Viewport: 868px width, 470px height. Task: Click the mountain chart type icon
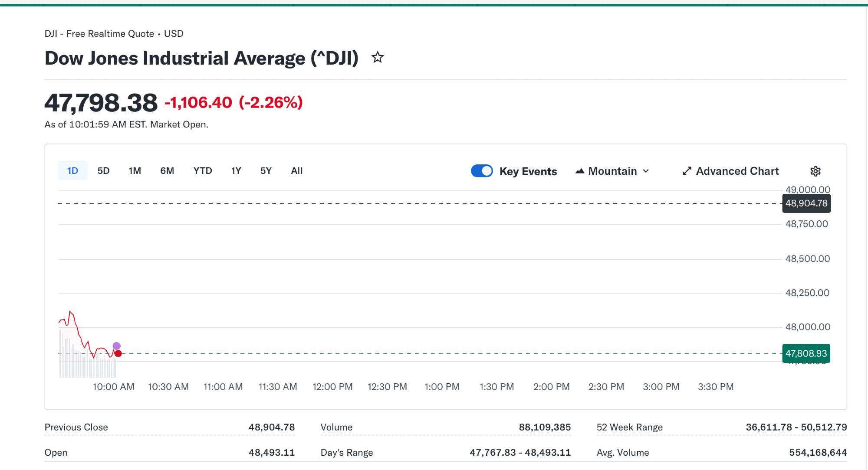coord(580,171)
